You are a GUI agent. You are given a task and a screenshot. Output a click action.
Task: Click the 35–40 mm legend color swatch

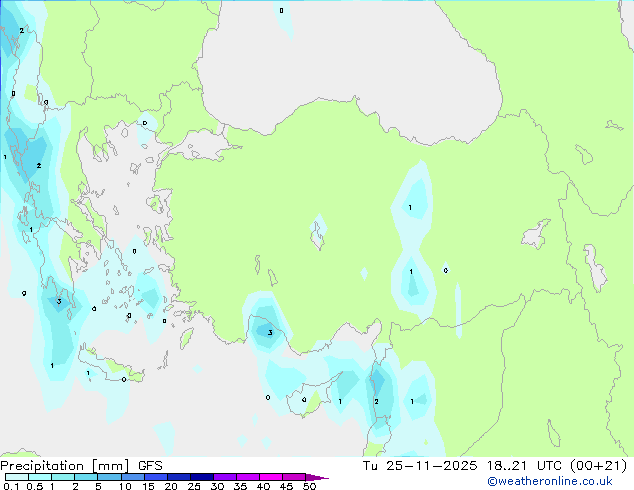(x=247, y=477)
